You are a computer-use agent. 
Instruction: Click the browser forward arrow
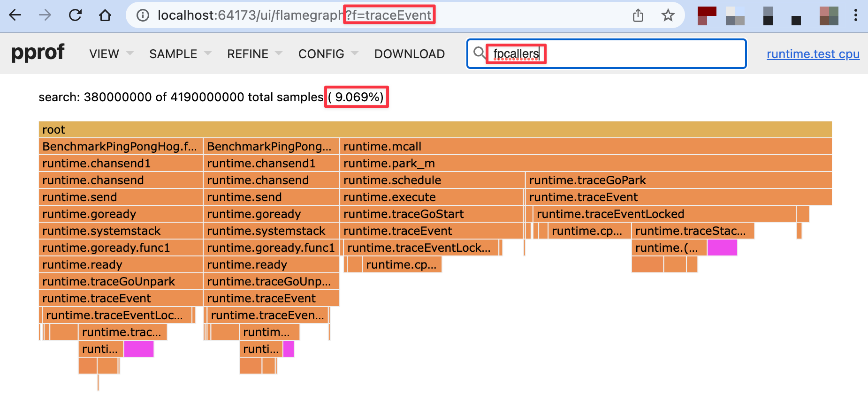pos(45,15)
